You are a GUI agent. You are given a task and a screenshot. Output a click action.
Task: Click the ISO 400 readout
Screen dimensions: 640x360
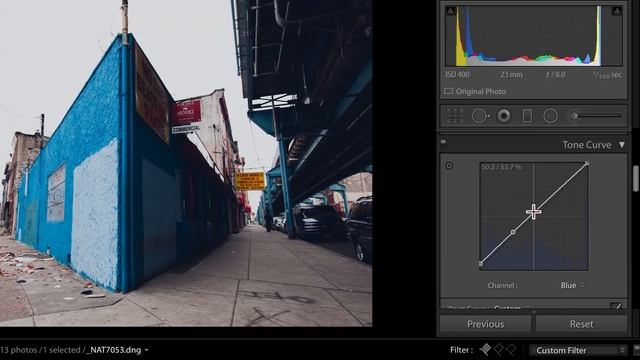(x=457, y=74)
